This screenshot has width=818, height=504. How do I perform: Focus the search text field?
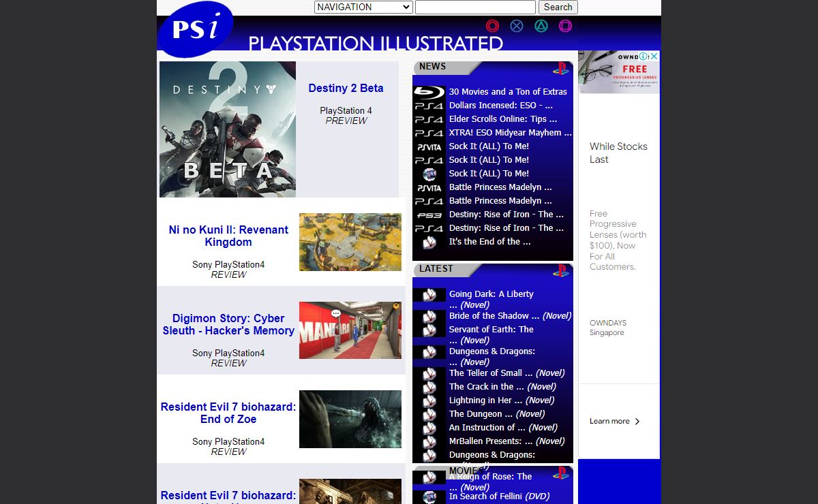[x=475, y=7]
